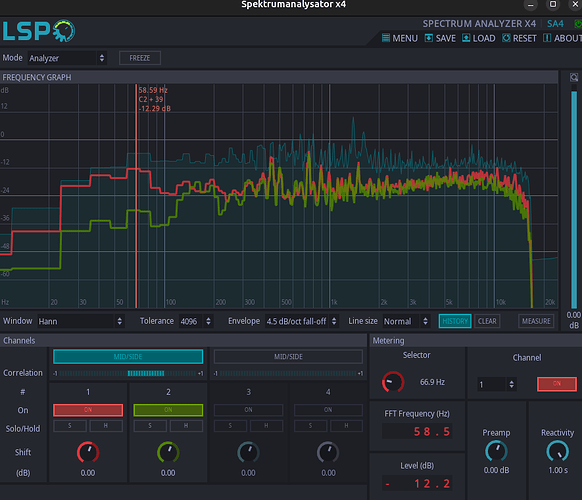Viewport: 582px width, 500px height.
Task: Click channel 2 green Shift knob
Action: click(168, 452)
